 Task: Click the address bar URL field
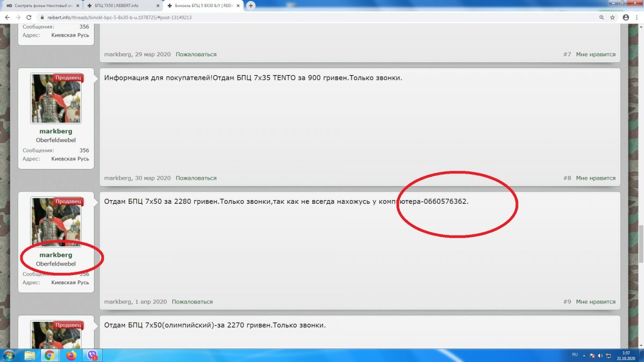click(x=317, y=17)
